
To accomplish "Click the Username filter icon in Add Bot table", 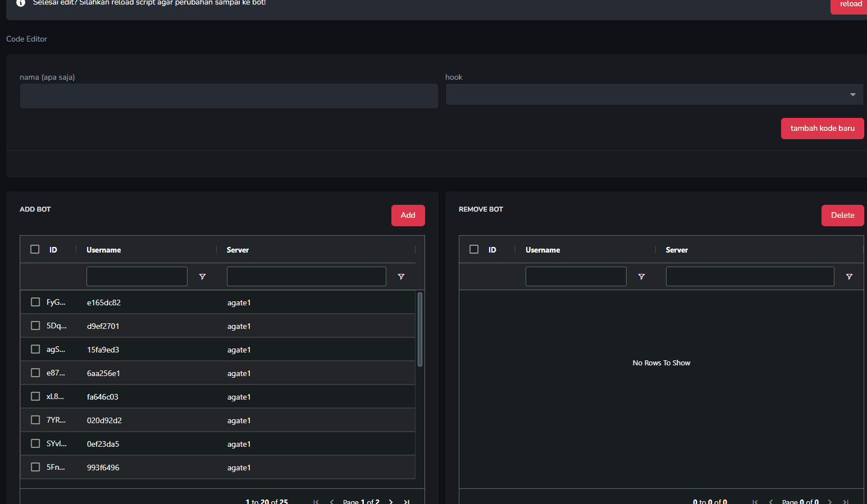I will pos(203,277).
